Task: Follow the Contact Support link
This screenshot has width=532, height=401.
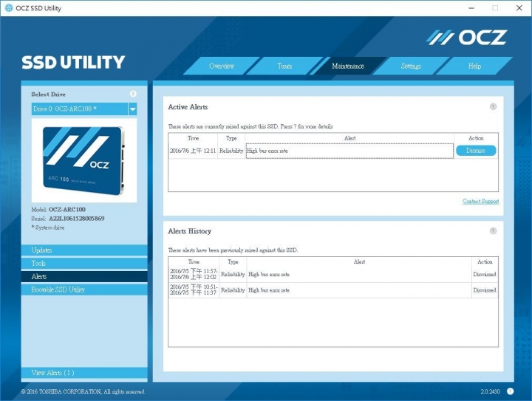Action: pyautogui.click(x=480, y=202)
